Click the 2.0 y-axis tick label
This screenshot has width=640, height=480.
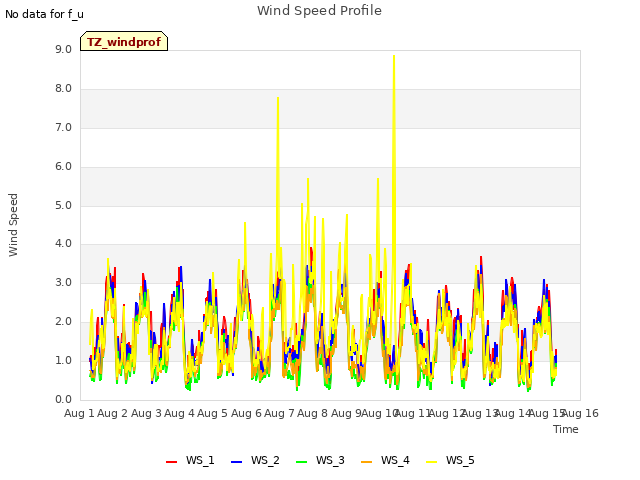pos(63,321)
